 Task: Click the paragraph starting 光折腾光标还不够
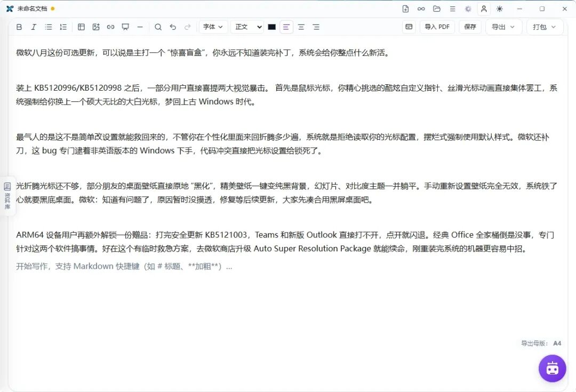(286, 193)
